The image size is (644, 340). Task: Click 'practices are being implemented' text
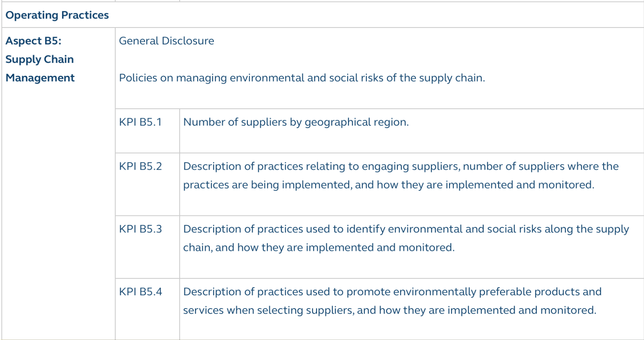tap(267, 185)
